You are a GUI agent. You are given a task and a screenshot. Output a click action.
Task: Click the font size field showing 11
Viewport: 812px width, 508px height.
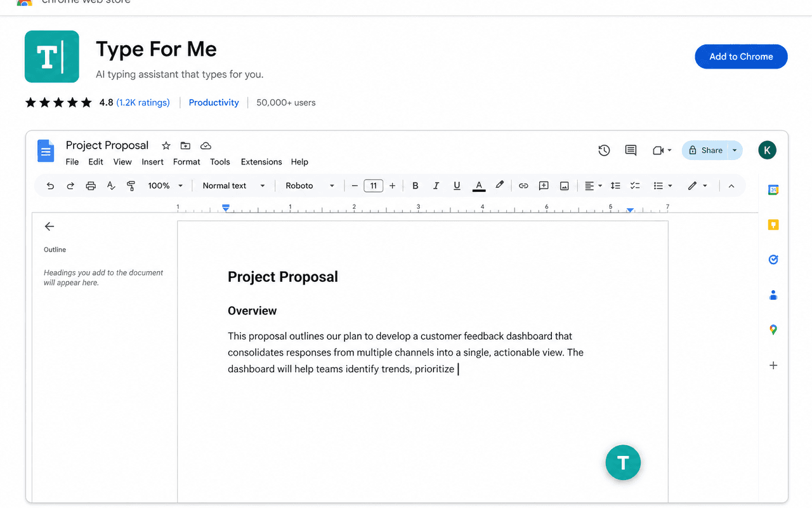point(374,186)
